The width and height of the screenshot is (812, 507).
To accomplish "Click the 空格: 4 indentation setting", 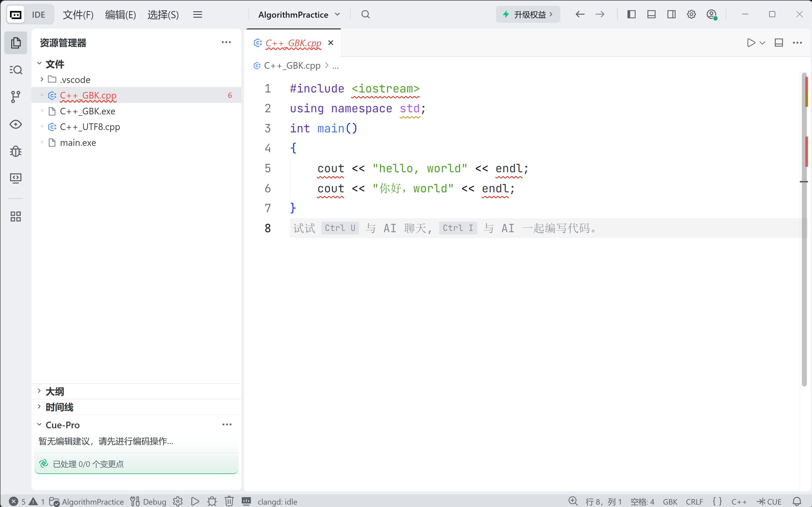I will [642, 502].
